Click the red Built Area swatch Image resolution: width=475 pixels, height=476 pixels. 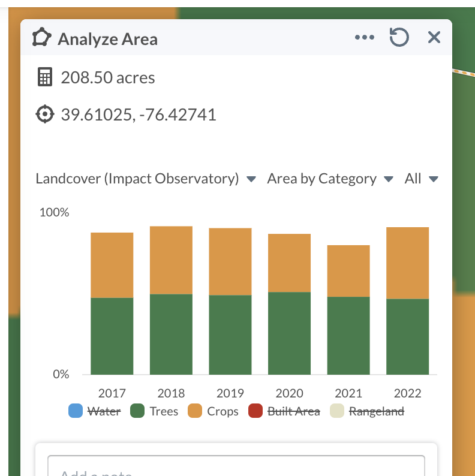255,411
